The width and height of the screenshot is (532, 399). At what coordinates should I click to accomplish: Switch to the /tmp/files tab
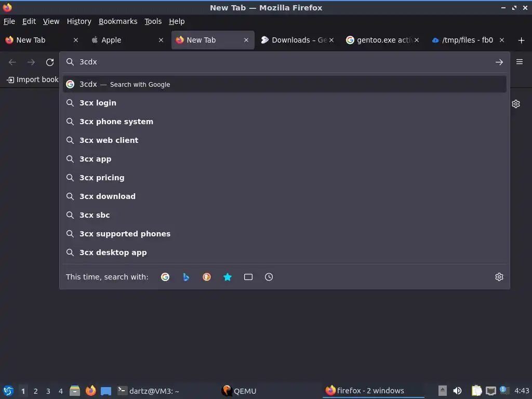(468, 40)
